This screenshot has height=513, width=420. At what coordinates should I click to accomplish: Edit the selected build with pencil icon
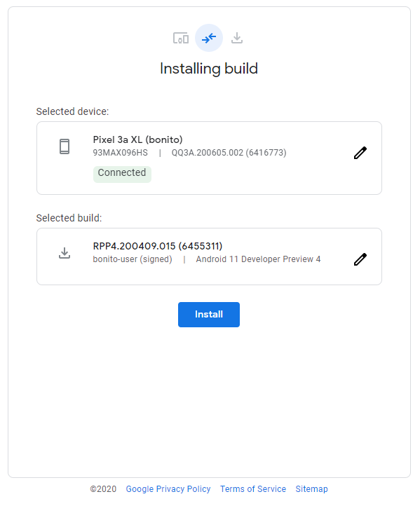pos(360,259)
